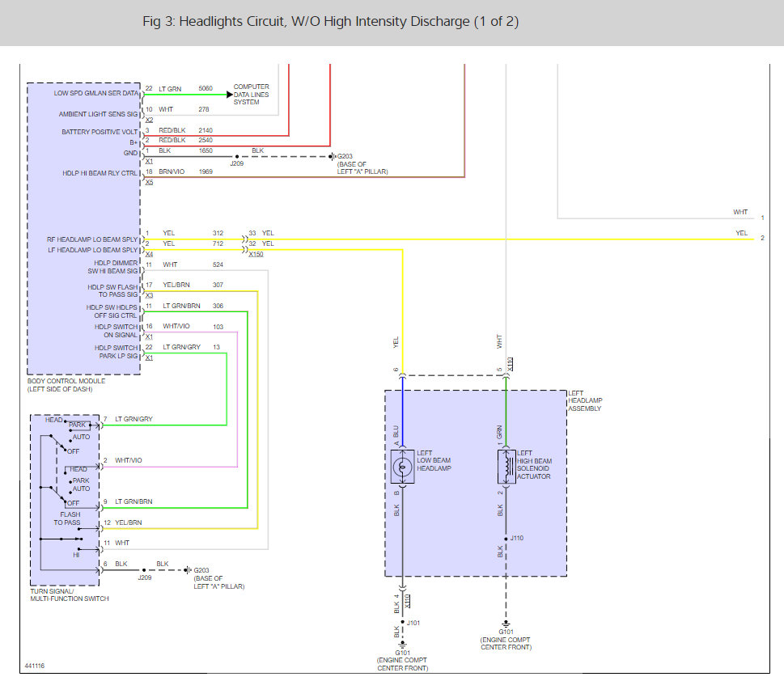This screenshot has width=784, height=681.
Task: Click the Left High Beam Solenoid Actuator symbol
Action: [506, 467]
